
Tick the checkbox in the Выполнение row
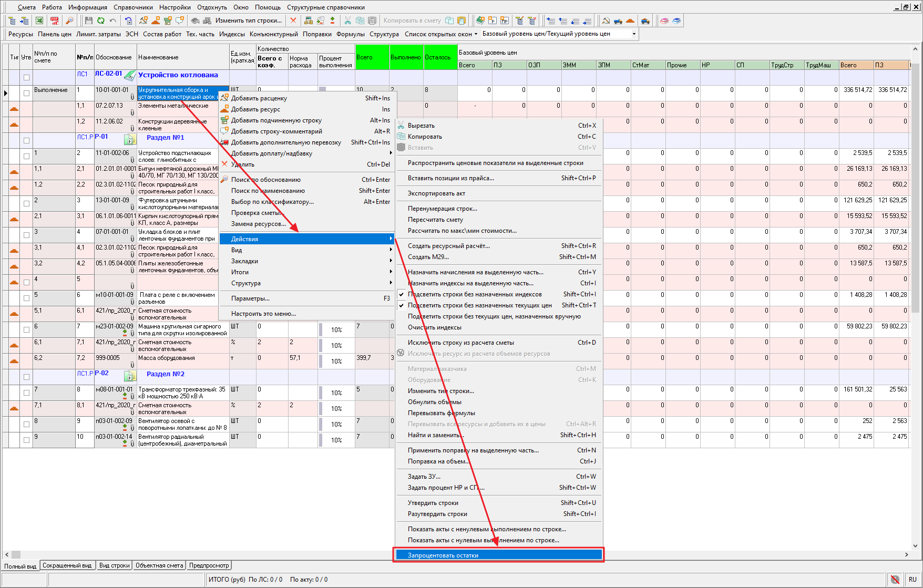[x=26, y=94]
